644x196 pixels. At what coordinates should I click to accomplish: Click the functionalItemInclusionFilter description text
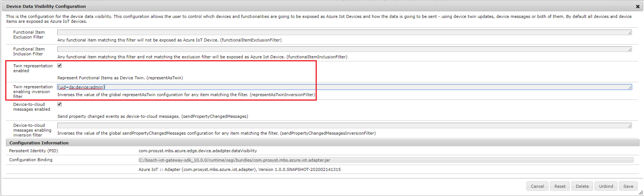point(202,57)
